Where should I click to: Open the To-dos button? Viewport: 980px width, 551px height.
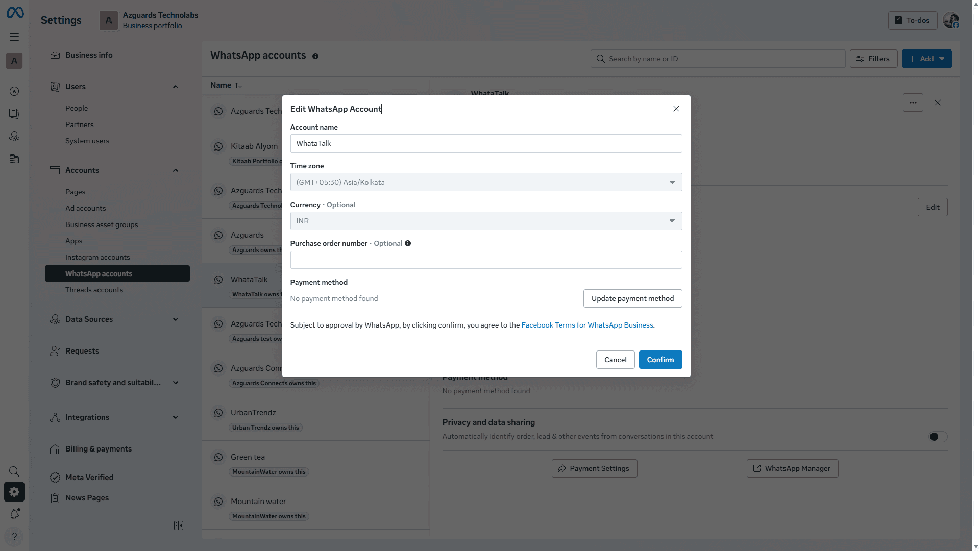[x=913, y=20]
